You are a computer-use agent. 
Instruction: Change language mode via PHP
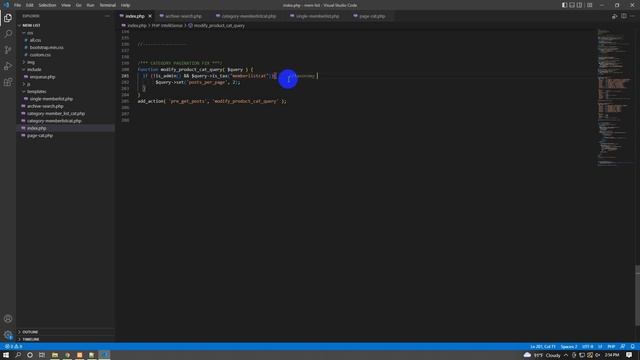[611, 347]
